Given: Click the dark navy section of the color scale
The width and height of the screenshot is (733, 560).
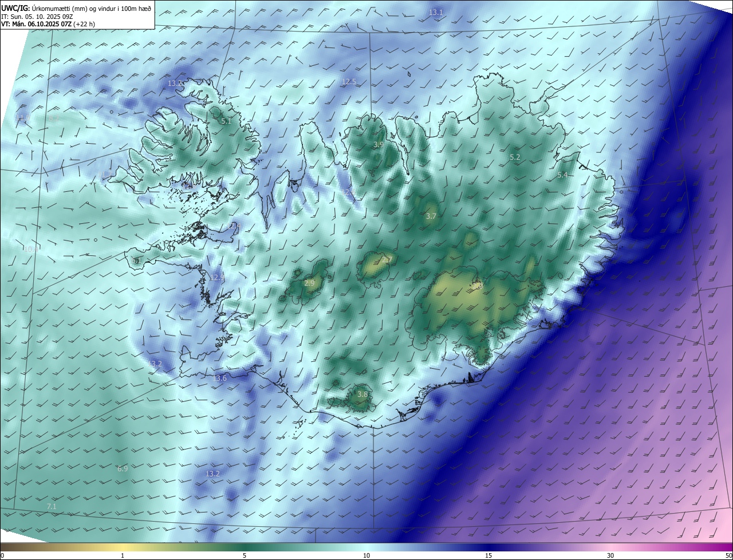Looking at the screenshot, I should point(488,547).
